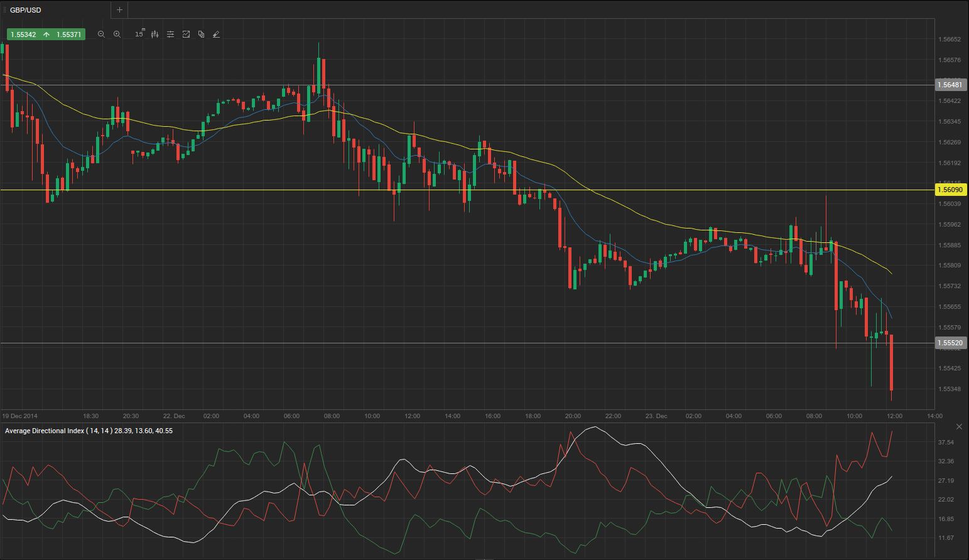Zoom out the chart
The height and width of the screenshot is (560, 969).
pos(101,35)
